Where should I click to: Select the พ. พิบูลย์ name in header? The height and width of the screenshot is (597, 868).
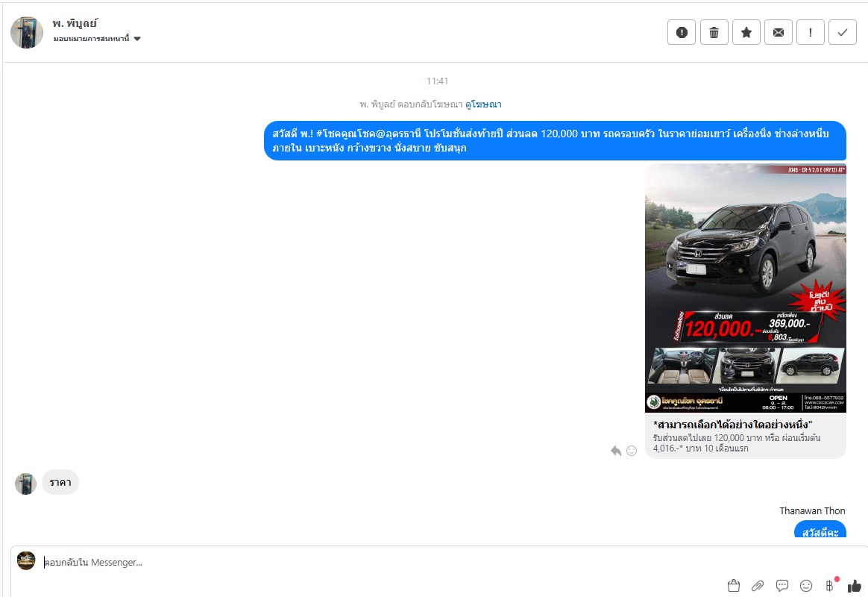click(x=75, y=23)
